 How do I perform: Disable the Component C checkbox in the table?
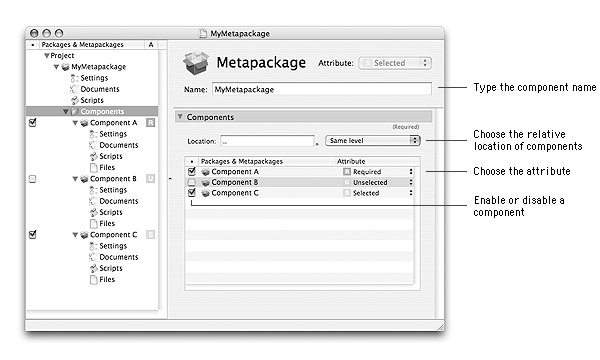192,193
